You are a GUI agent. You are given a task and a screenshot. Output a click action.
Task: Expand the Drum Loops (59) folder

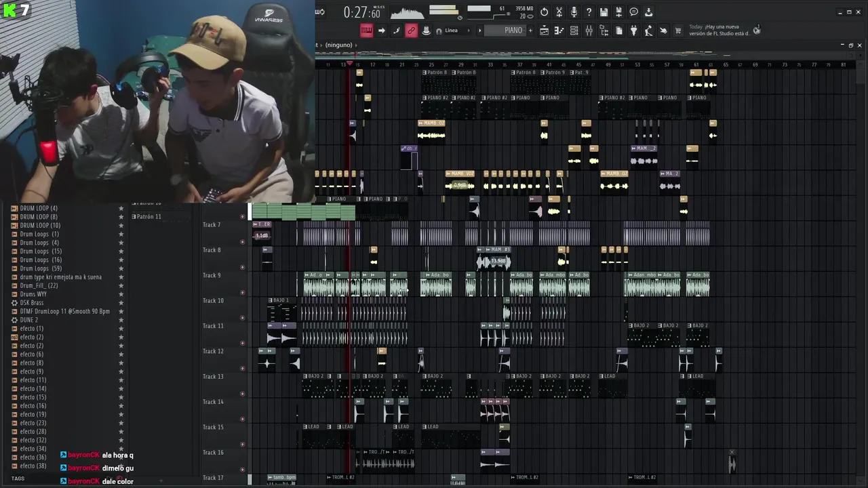tap(41, 268)
